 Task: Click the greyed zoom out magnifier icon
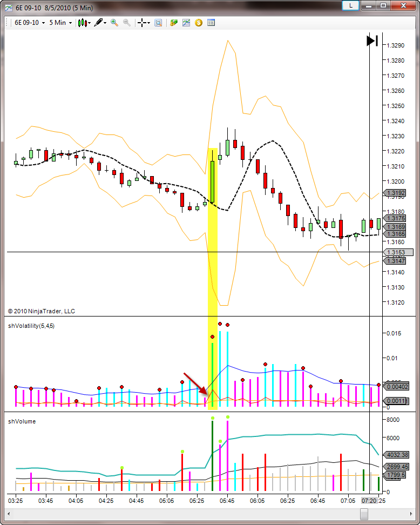127,23
